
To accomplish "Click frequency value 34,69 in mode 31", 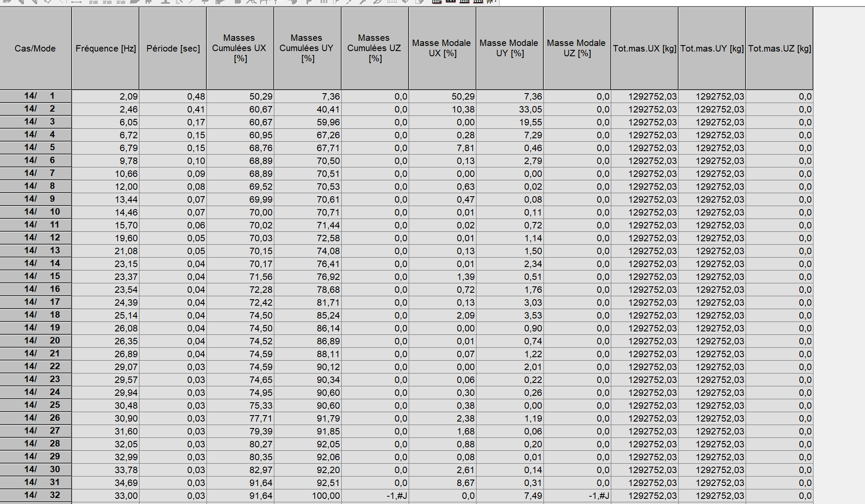I will pos(106,483).
